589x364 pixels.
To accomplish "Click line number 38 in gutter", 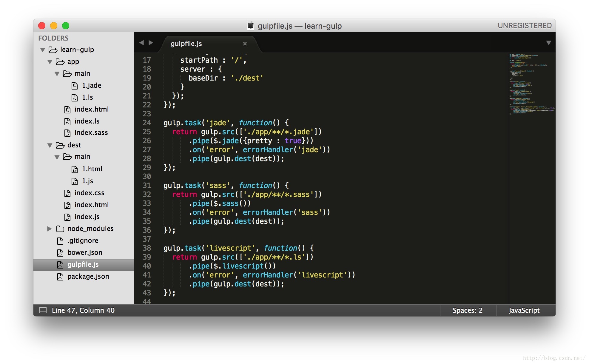I will click(147, 248).
